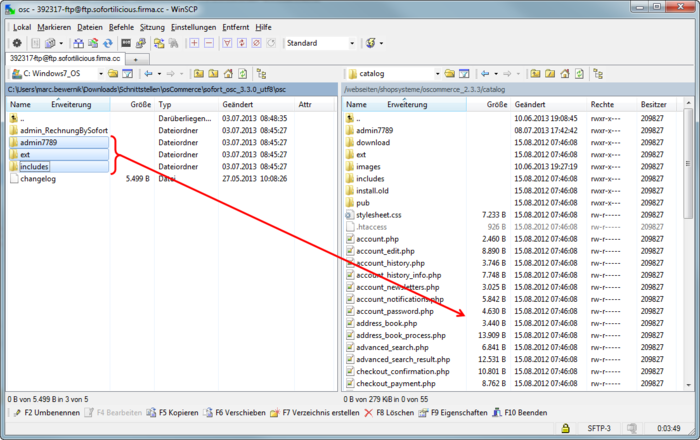Select local file changelog
Screen dimensions: 700x440
33,178
